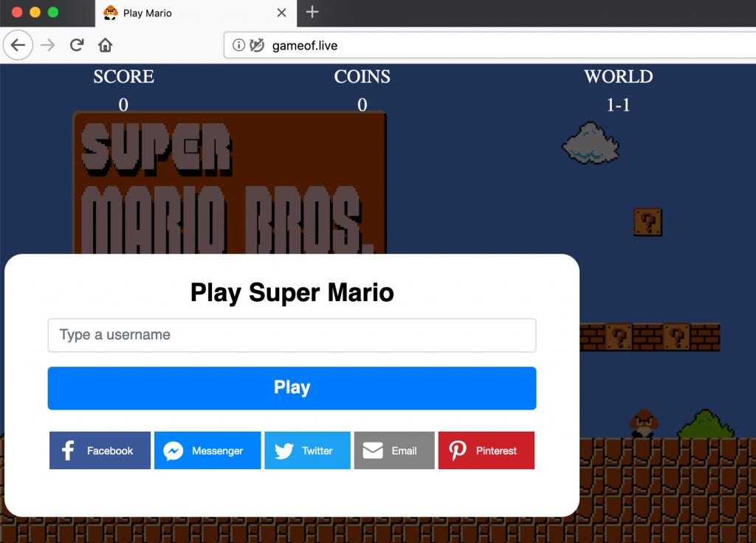The height and width of the screenshot is (543, 756).
Task: Click the Play Super Mario heading
Action: [292, 292]
